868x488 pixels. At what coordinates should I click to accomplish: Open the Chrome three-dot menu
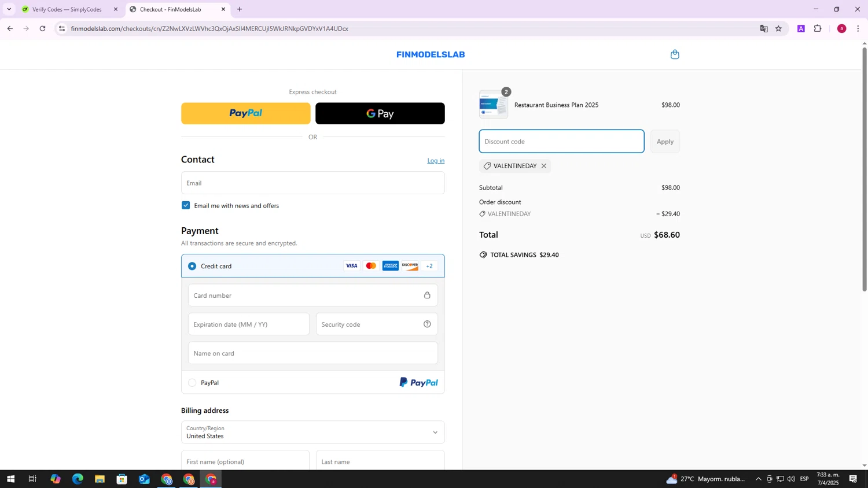click(x=858, y=28)
